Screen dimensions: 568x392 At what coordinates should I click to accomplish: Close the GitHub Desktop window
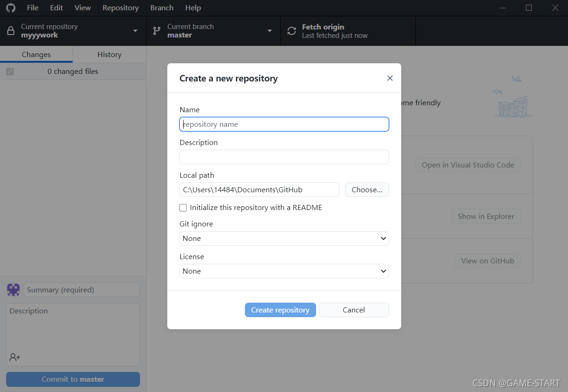click(555, 8)
